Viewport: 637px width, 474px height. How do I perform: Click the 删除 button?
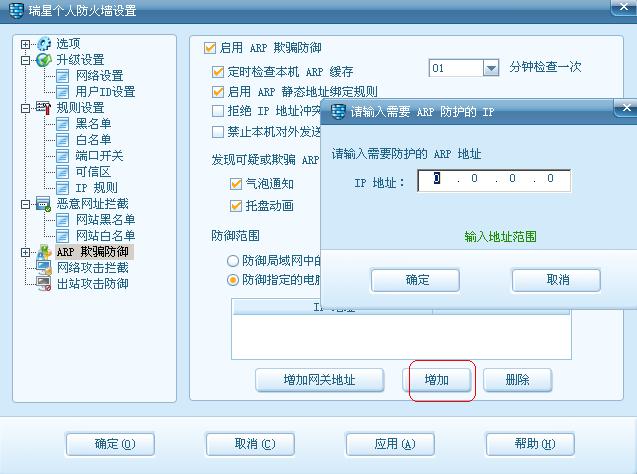(518, 380)
